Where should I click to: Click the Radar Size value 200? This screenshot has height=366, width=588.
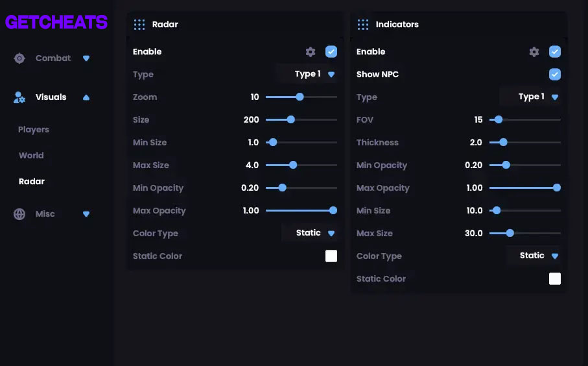point(252,120)
